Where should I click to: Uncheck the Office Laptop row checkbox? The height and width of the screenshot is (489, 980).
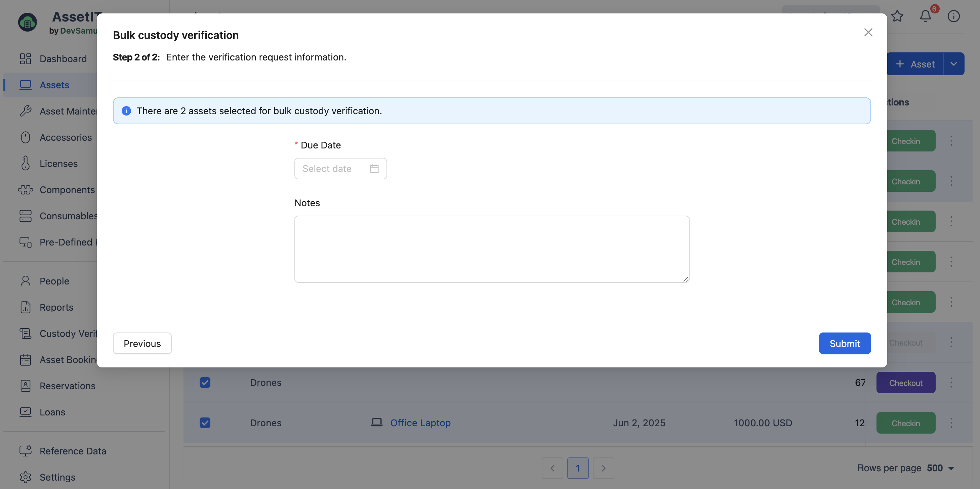(205, 423)
